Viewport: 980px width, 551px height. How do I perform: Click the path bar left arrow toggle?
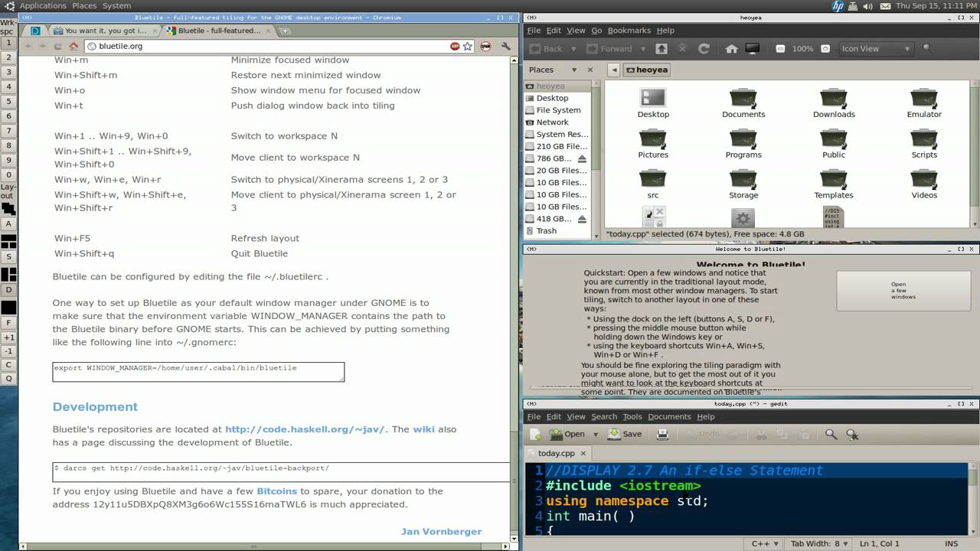(x=614, y=70)
